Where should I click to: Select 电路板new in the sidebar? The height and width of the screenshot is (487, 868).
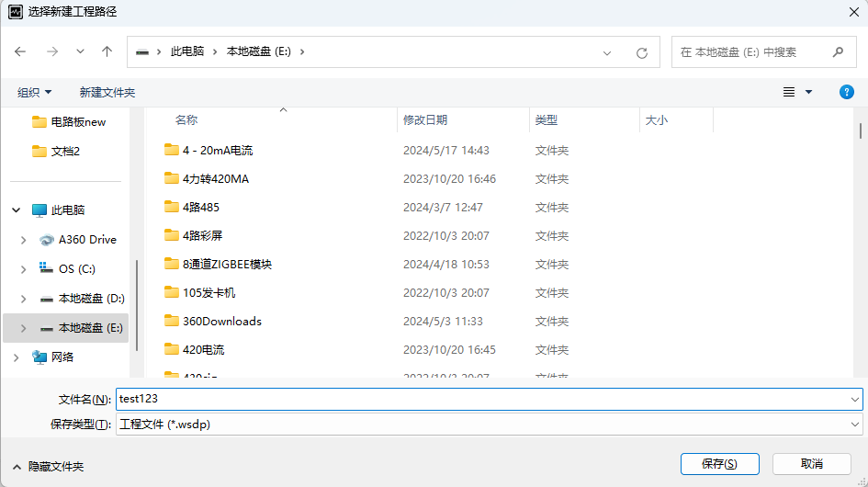pos(69,122)
